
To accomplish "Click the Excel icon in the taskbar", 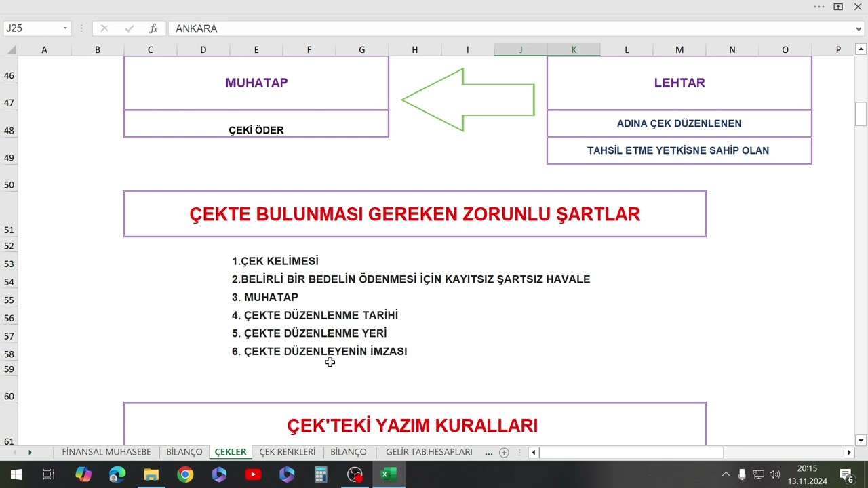I will coord(389,474).
